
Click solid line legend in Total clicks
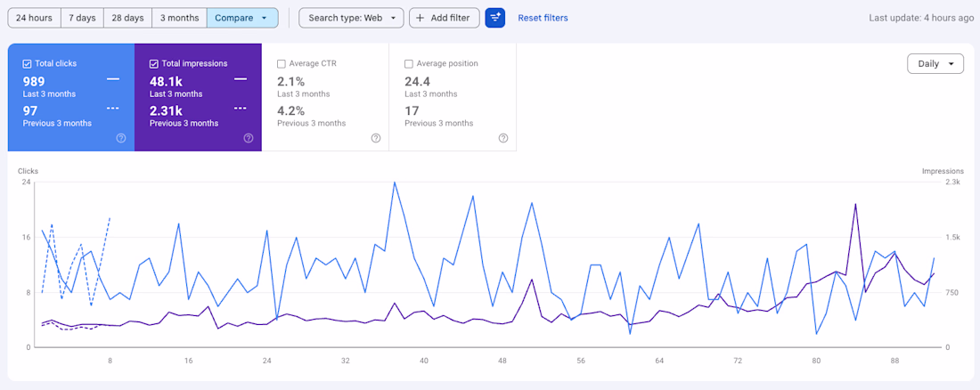tap(113, 79)
